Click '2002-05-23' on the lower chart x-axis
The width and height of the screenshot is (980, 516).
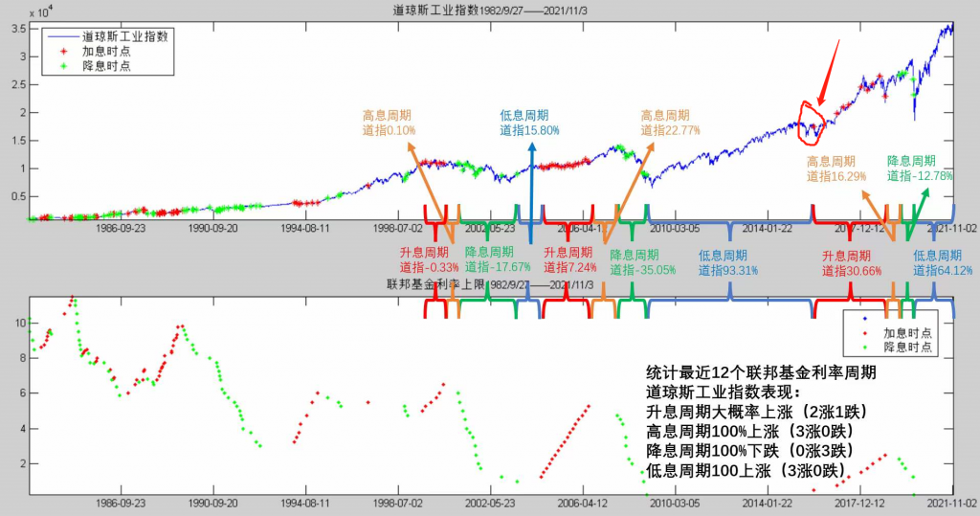(x=491, y=504)
